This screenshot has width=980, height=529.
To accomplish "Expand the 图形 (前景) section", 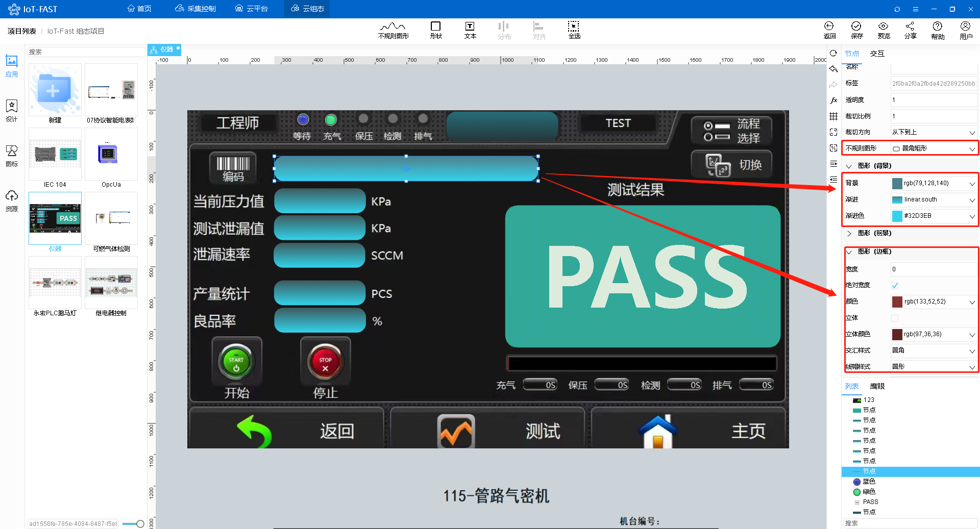I will 849,233.
